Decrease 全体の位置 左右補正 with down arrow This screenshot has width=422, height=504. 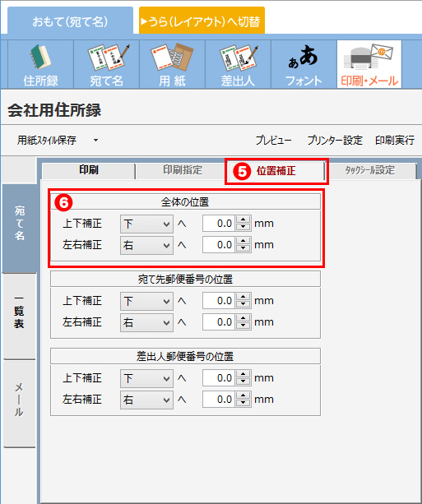(243, 249)
